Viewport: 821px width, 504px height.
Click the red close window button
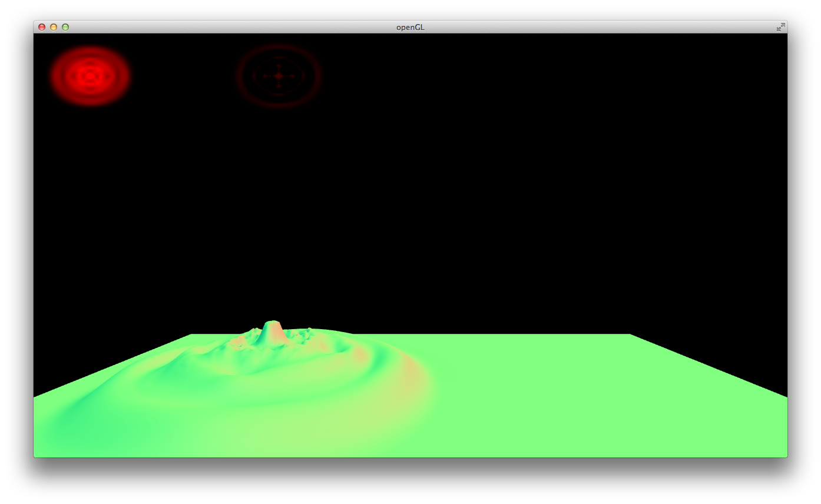pos(42,27)
